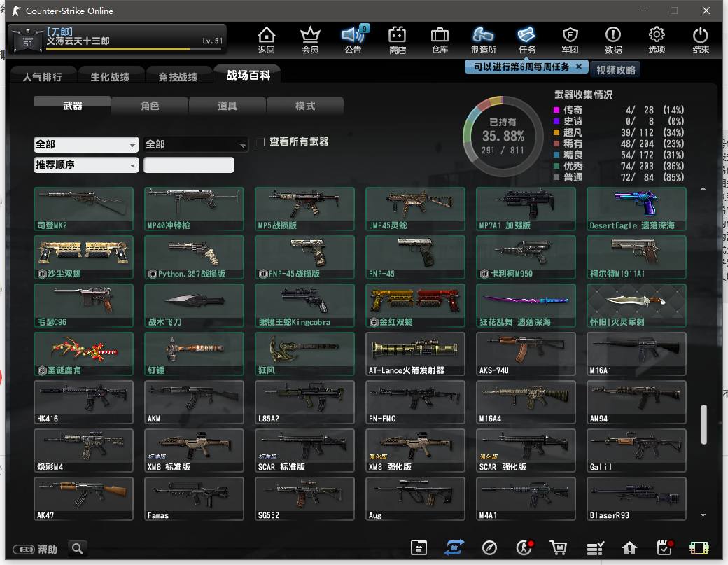Viewport: 728px width, 565px height.
Task: Check the 查看所有武器 checkbox
Action: pyautogui.click(x=260, y=141)
